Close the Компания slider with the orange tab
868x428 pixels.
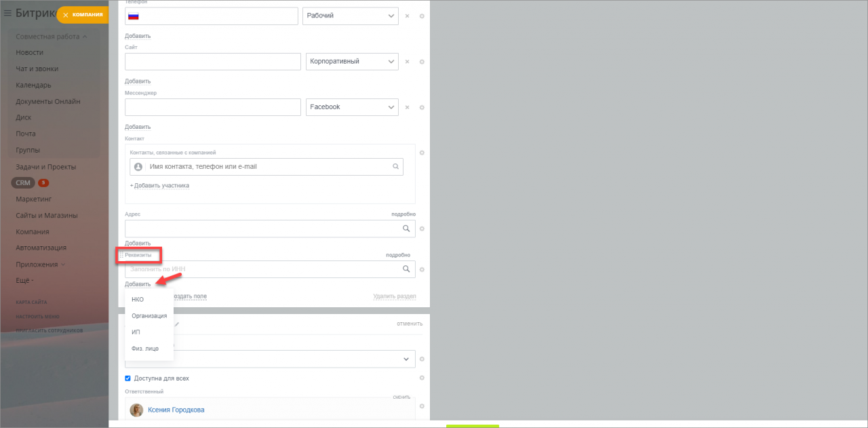83,14
